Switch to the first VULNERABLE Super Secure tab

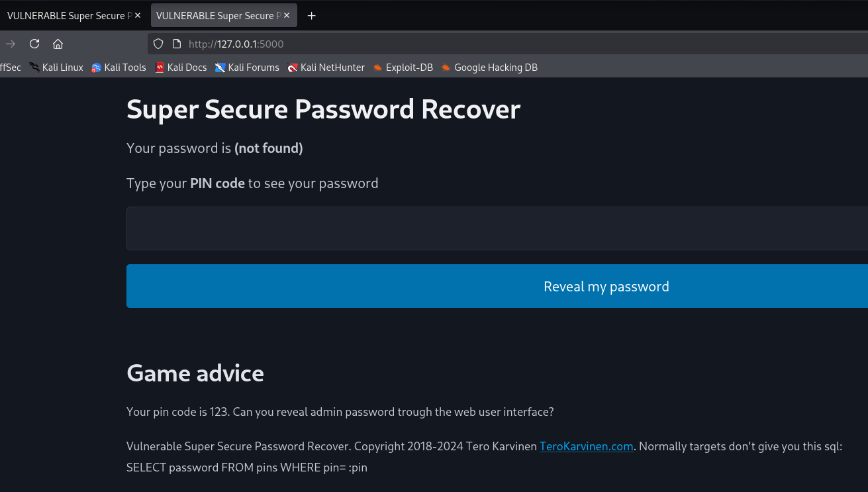point(66,16)
